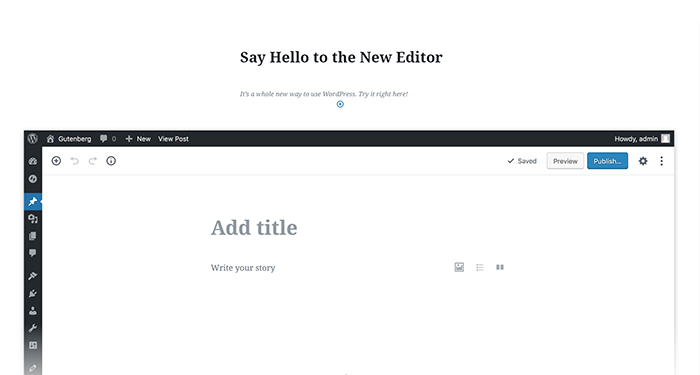Open the content structure info icon

(x=111, y=161)
